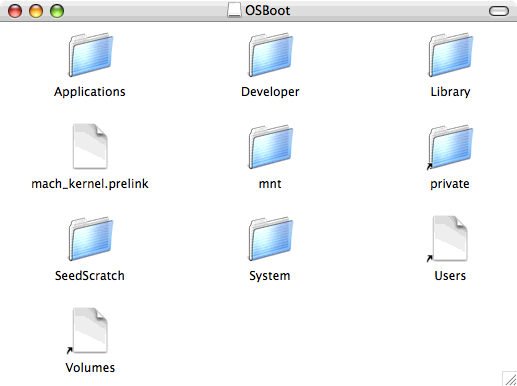This screenshot has width=517, height=386.
Task: Click the window resize grip corner
Action: pos(510,378)
